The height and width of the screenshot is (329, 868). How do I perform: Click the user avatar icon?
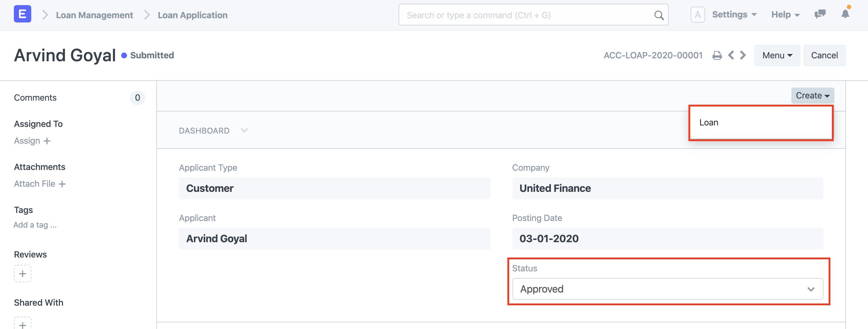[x=698, y=15]
